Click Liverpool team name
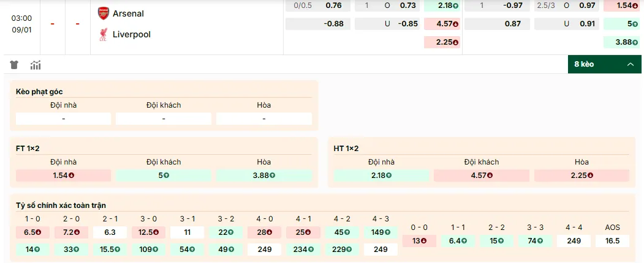 tap(131, 34)
